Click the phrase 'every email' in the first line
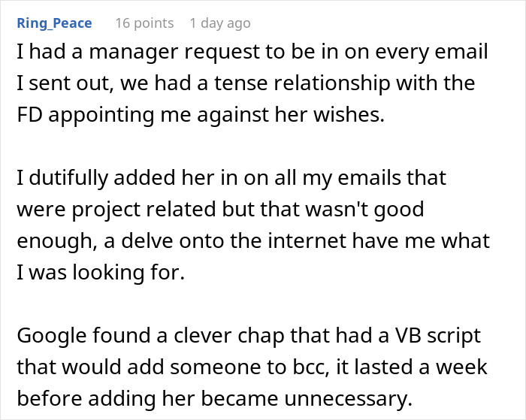The height and width of the screenshot is (420, 526). pos(431,52)
